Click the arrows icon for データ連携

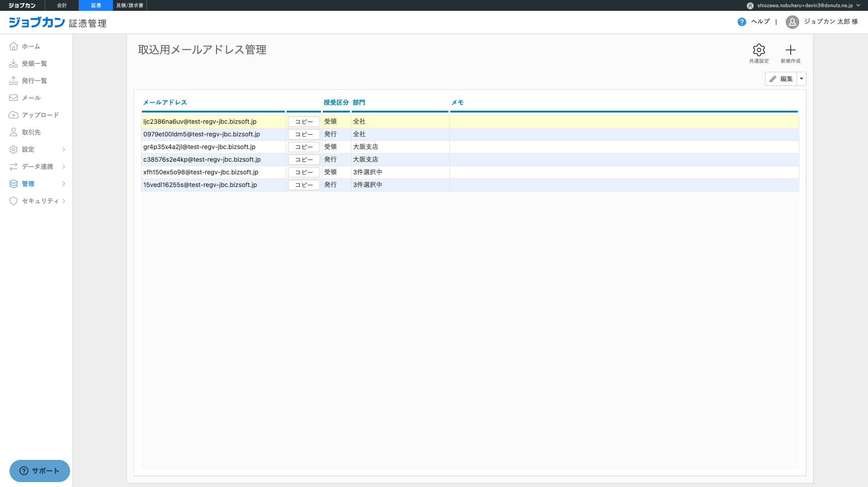click(14, 166)
